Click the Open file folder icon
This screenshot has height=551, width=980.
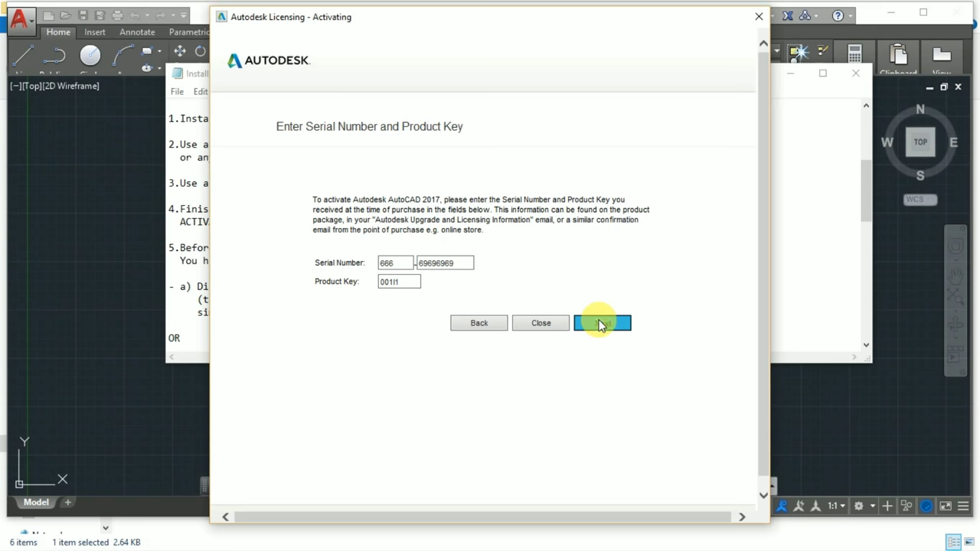click(x=66, y=15)
